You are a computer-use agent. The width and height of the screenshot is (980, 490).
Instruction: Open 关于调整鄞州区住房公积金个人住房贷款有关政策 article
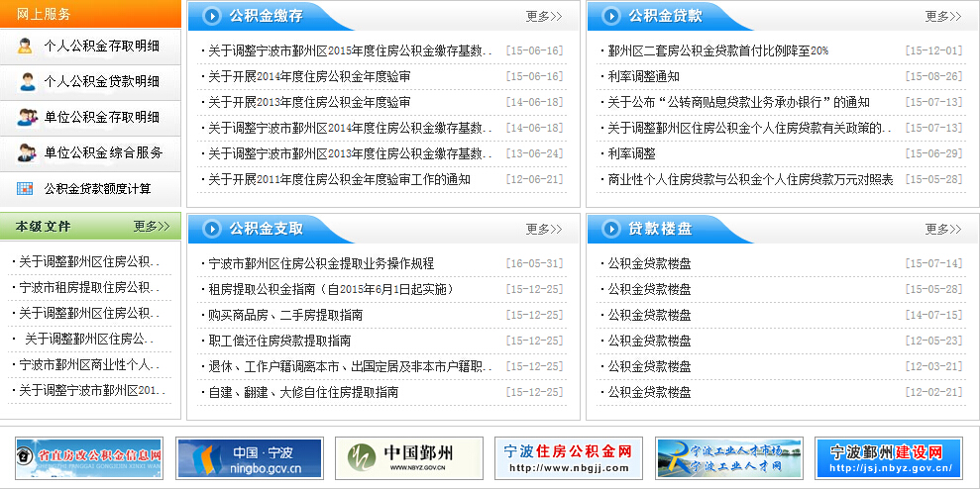click(749, 128)
